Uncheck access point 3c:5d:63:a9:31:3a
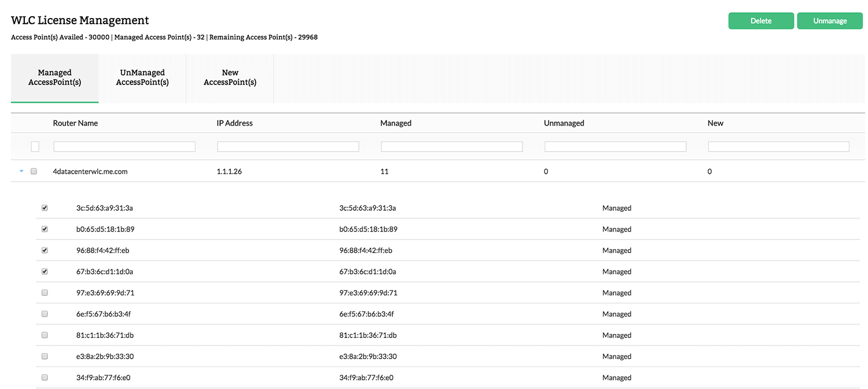The width and height of the screenshot is (868, 389). [45, 207]
